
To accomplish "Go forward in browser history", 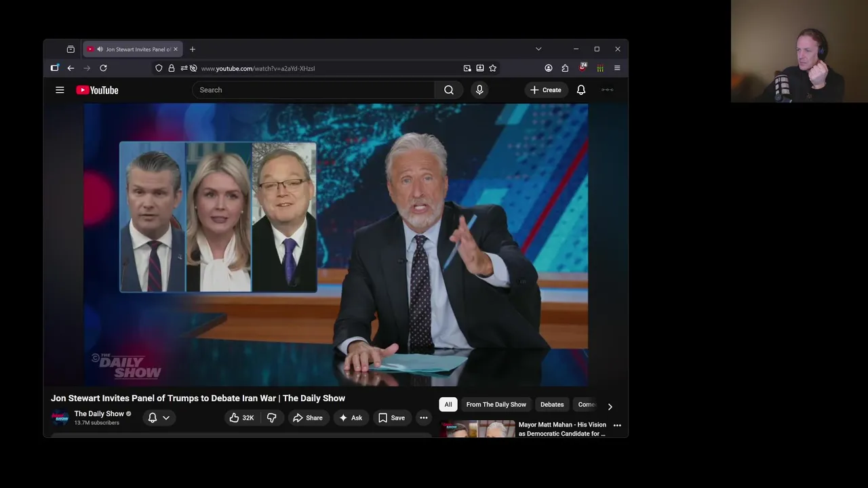I will pos(87,68).
